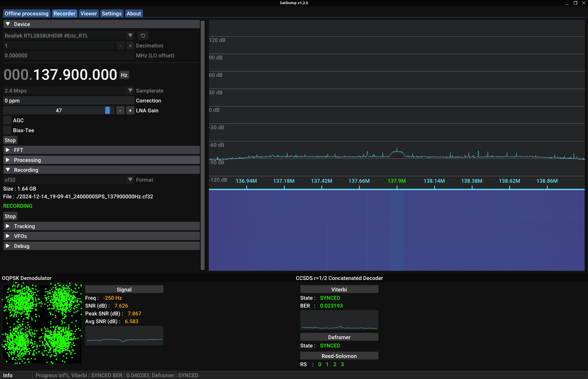Image resolution: width=588 pixels, height=379 pixels.
Task: Minimize the SatDump window
Action: click(x=567, y=3)
